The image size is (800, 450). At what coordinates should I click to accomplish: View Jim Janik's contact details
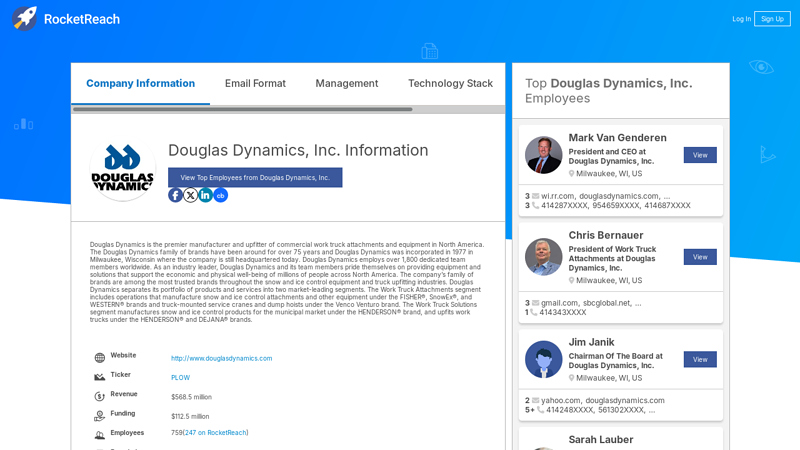tap(700, 359)
